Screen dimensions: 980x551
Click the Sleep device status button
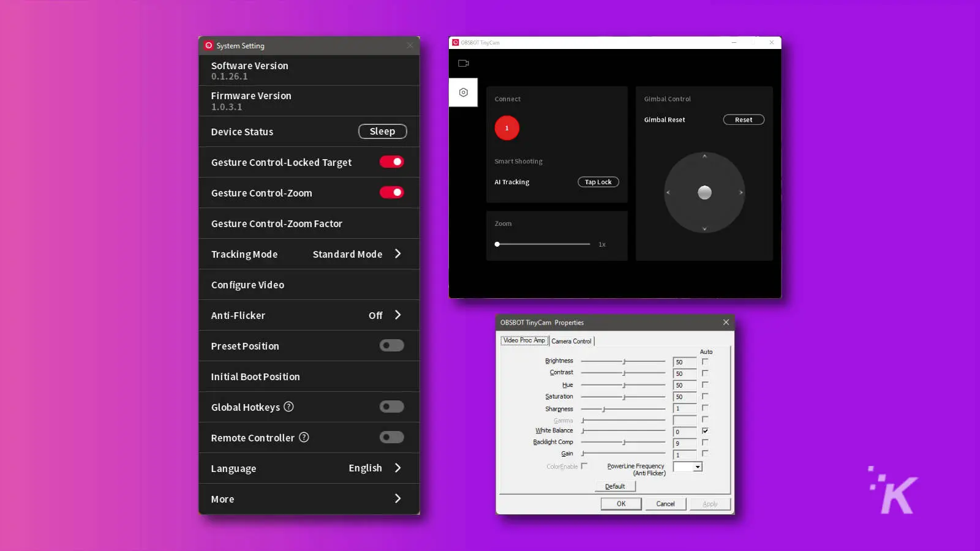point(382,131)
